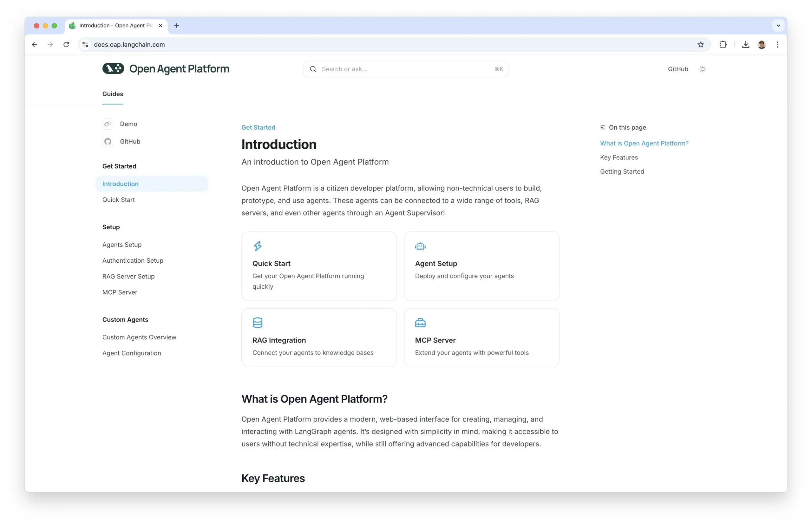This screenshot has height=525, width=812.
Task: Open the browser extensions puzzle icon
Action: click(723, 45)
